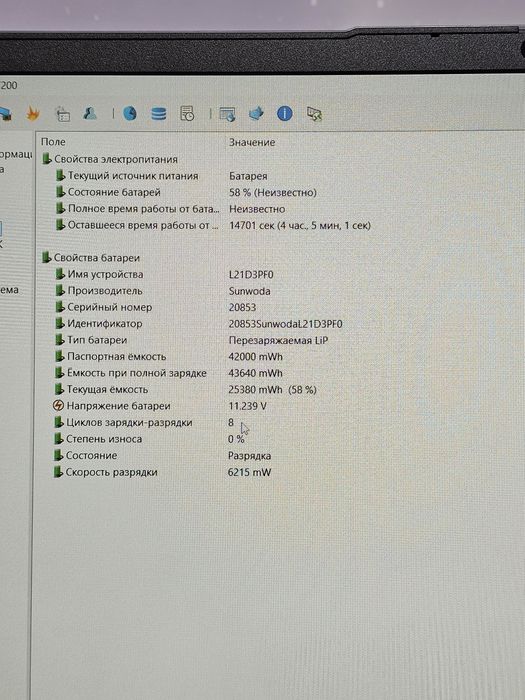Image resolution: width=525 pixels, height=700 pixels.
Task: Click the icon beside Состояние батарей
Action: coord(60,192)
